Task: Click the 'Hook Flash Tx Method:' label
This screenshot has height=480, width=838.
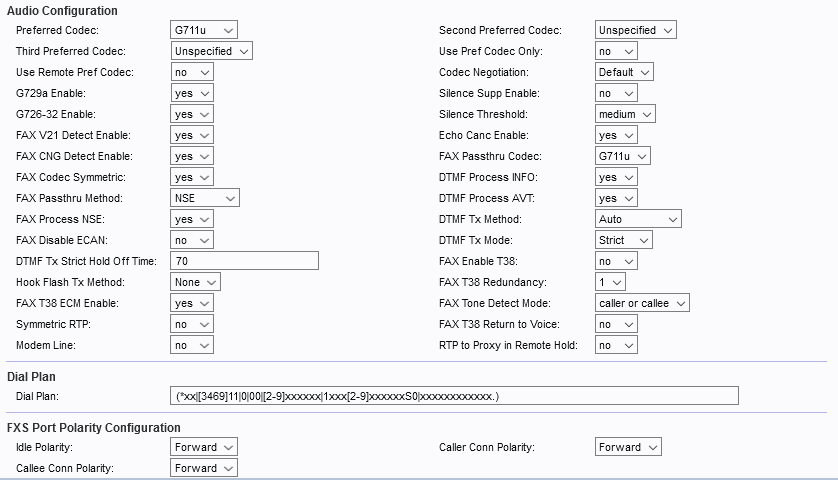Action: pos(70,282)
